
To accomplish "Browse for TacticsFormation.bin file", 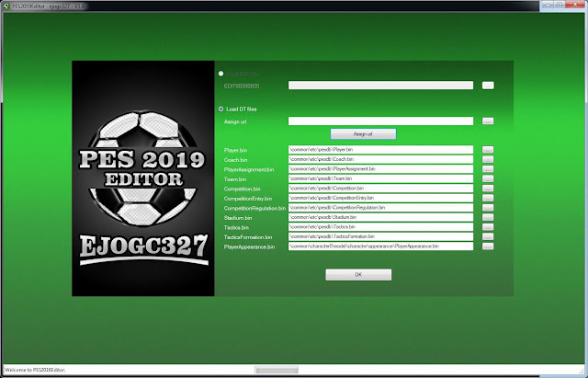I will (x=488, y=237).
